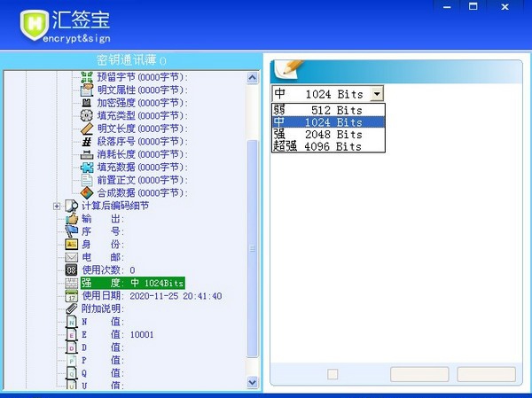The image size is (532, 398).
Task: Click the 消耗长度 row icon
Action: pyautogui.click(x=87, y=154)
